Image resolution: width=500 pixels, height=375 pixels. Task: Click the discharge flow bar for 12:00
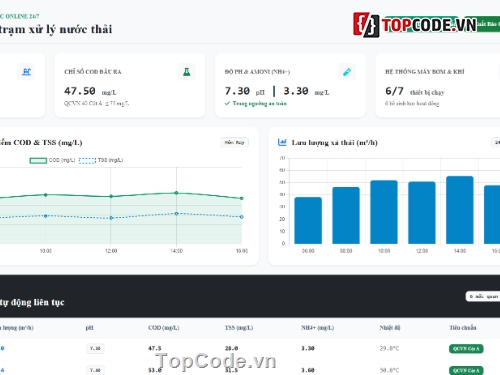422,213
